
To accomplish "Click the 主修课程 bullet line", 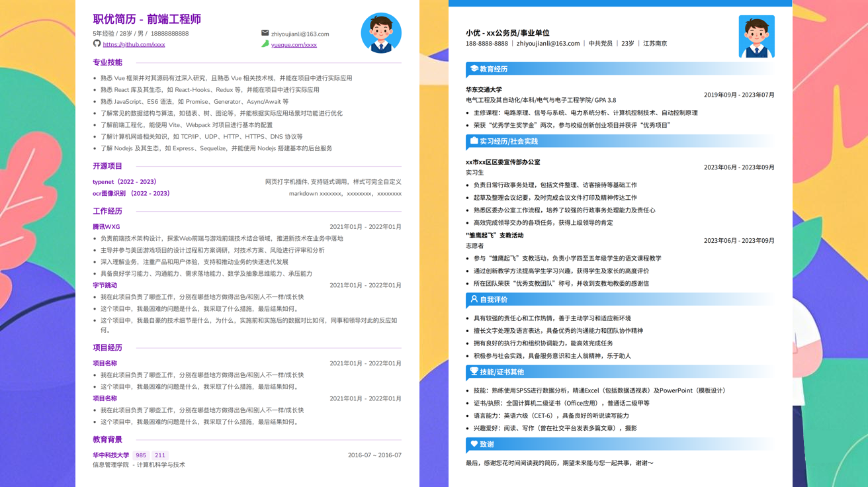I will 586,112.
